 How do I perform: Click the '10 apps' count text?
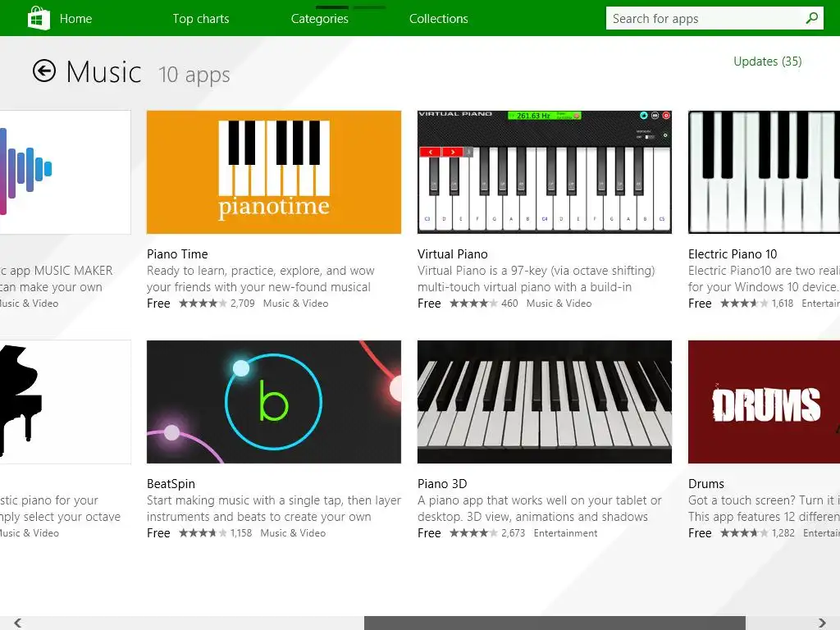coord(194,75)
